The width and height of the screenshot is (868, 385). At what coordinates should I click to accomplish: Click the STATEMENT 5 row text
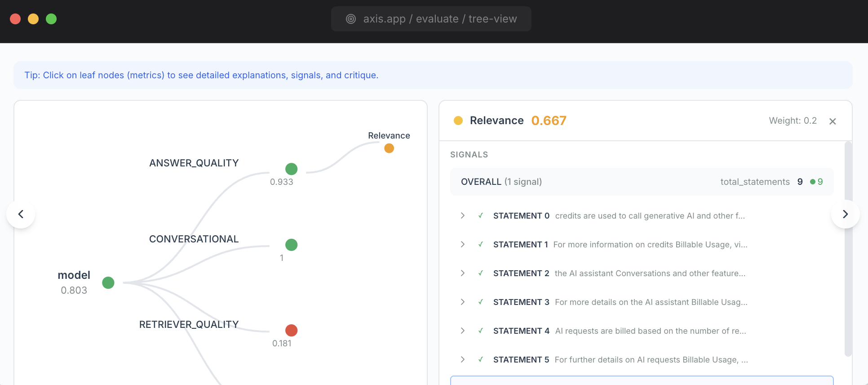(651, 360)
